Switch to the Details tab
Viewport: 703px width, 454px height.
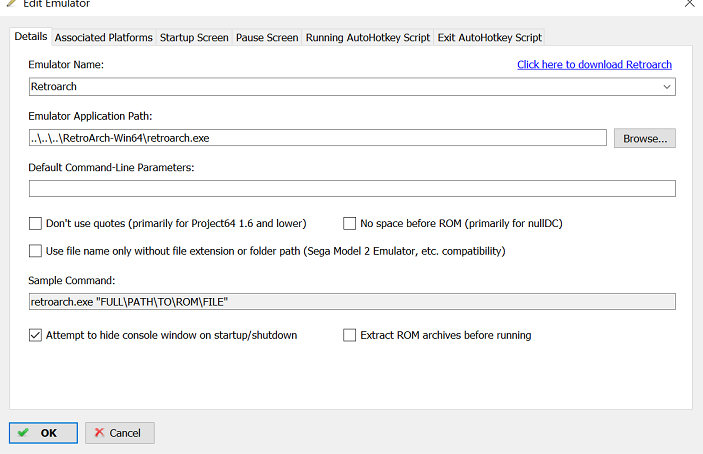click(x=30, y=37)
